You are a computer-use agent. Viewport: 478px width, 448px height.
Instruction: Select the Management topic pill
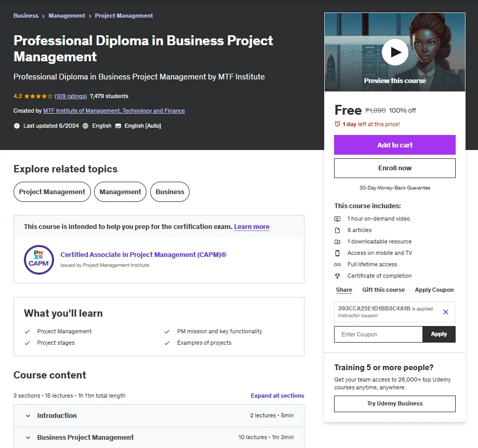pyautogui.click(x=121, y=192)
